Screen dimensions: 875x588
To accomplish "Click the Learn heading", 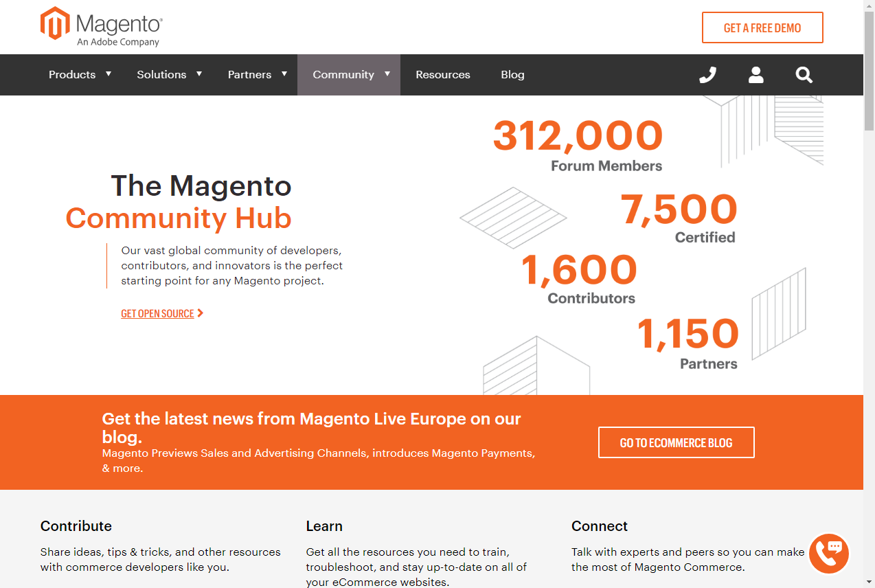I will click(324, 526).
